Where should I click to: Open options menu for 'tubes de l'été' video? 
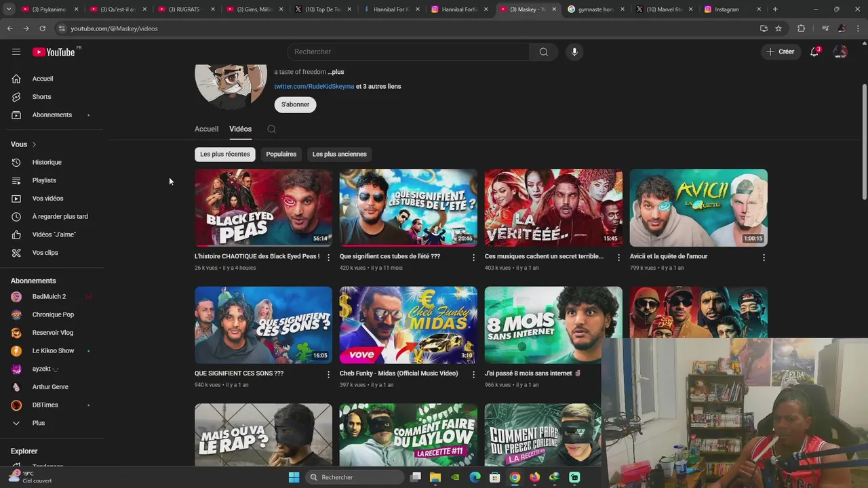474,258
